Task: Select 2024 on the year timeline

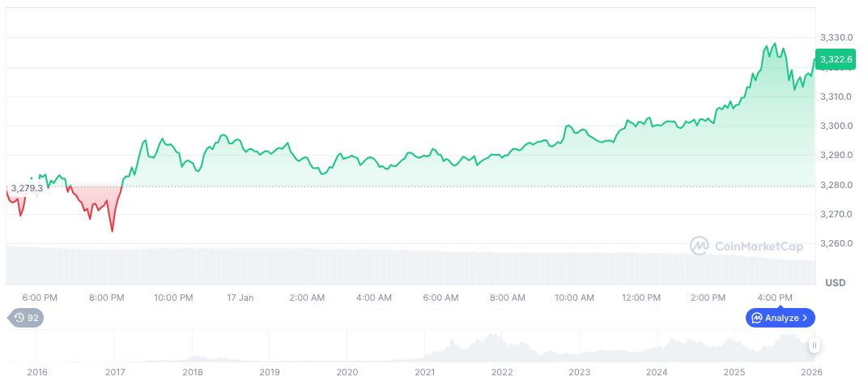Action: pyautogui.click(x=657, y=372)
